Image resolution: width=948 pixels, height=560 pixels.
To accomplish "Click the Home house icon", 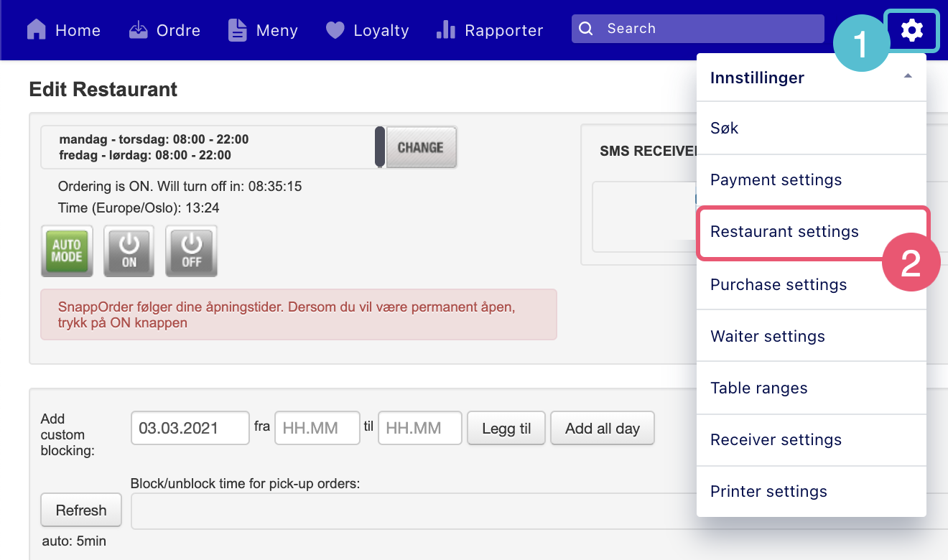I will 37,29.
